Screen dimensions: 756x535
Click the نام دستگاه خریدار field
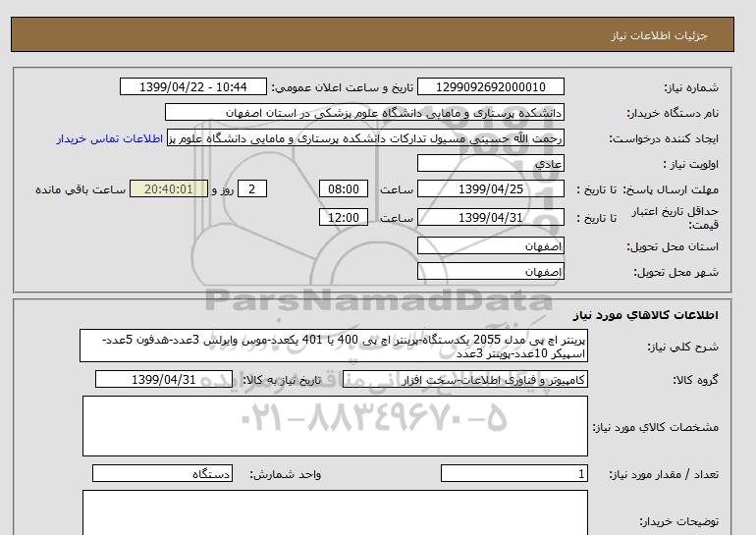click(364, 112)
